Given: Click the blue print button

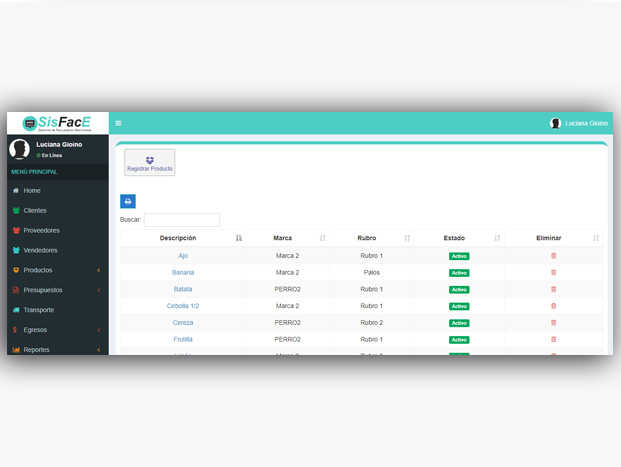Looking at the screenshot, I should (128, 201).
